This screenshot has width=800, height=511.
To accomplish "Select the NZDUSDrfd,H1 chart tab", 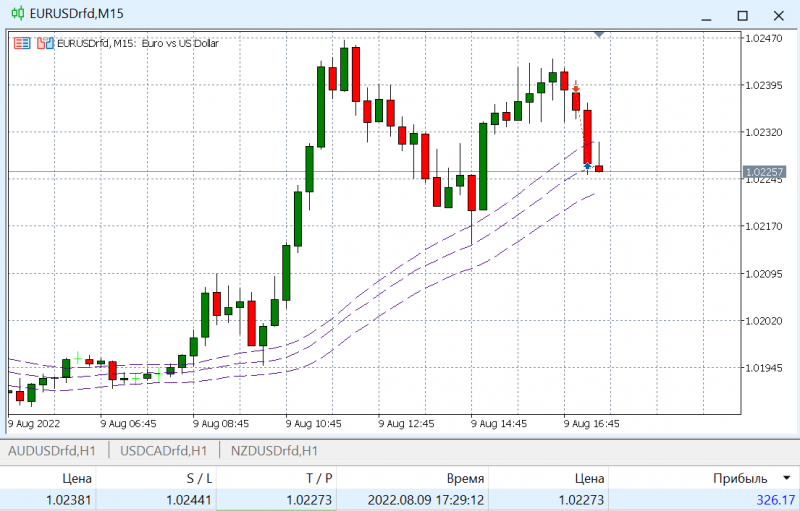I will pyautogui.click(x=274, y=451).
